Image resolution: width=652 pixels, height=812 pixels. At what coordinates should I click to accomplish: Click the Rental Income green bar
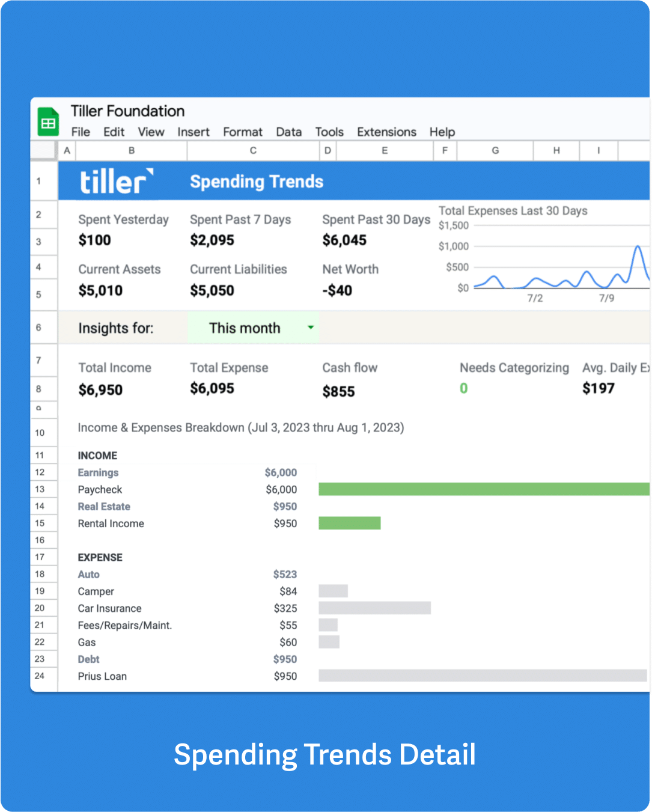coord(350,523)
